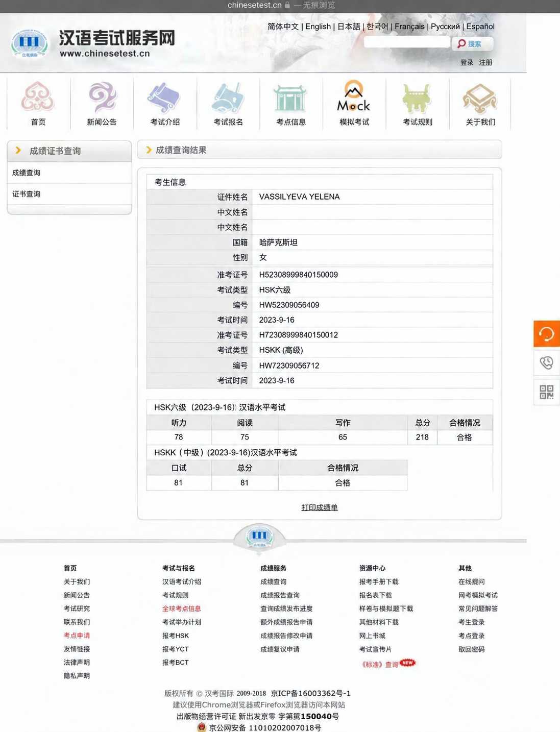Open the Mock 模拟考试 icon
The height and width of the screenshot is (732, 560).
click(x=354, y=104)
